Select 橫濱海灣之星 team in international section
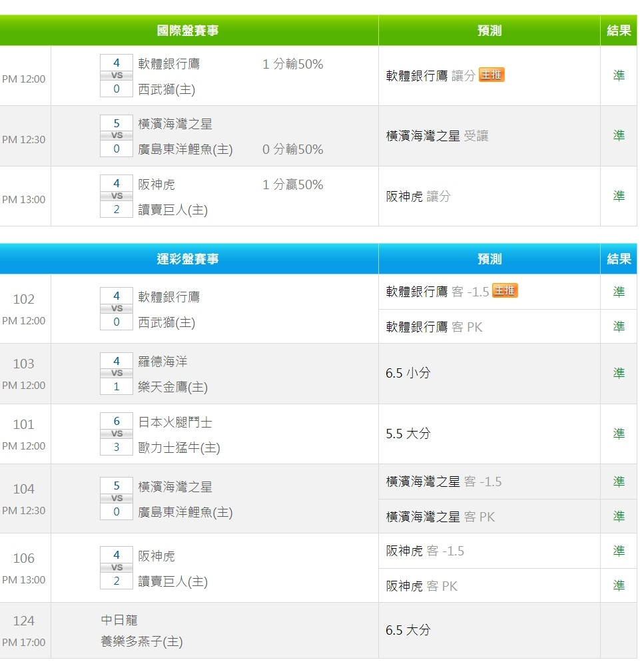The height and width of the screenshot is (662, 644). tap(175, 124)
